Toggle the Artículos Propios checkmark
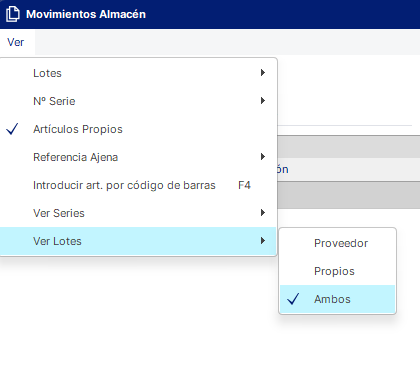 pos(12,129)
